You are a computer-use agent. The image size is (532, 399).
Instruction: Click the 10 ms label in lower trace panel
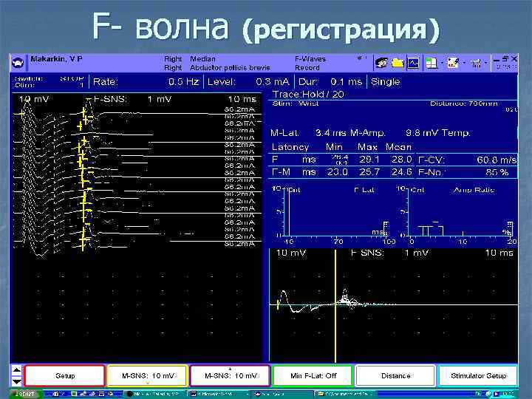(499, 253)
